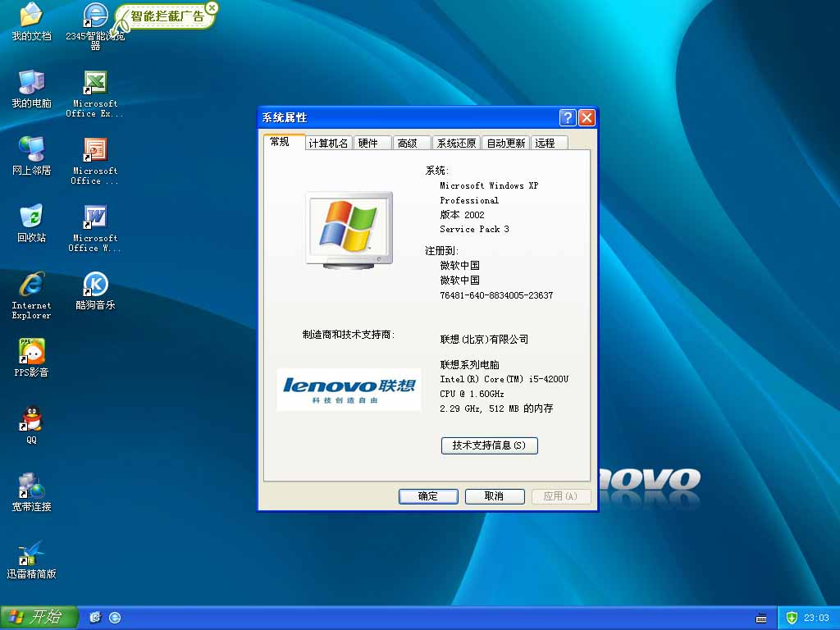Click the browser icon in quick launch
The width and height of the screenshot is (840, 630).
pyautogui.click(x=115, y=617)
